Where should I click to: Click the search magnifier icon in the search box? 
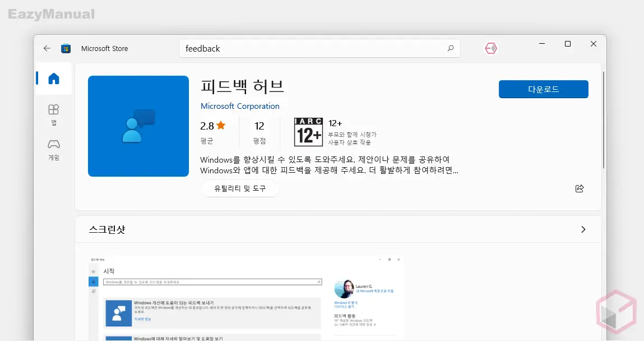[x=450, y=48]
